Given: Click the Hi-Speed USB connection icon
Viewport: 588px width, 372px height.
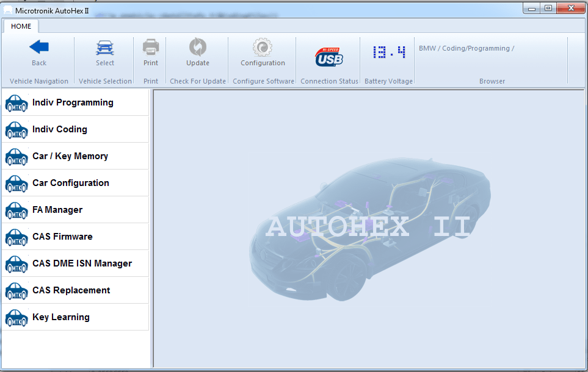Looking at the screenshot, I should 329,57.
